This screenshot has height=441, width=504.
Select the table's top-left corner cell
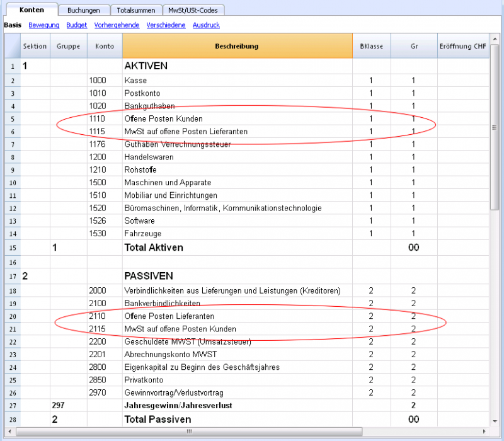coord(13,46)
